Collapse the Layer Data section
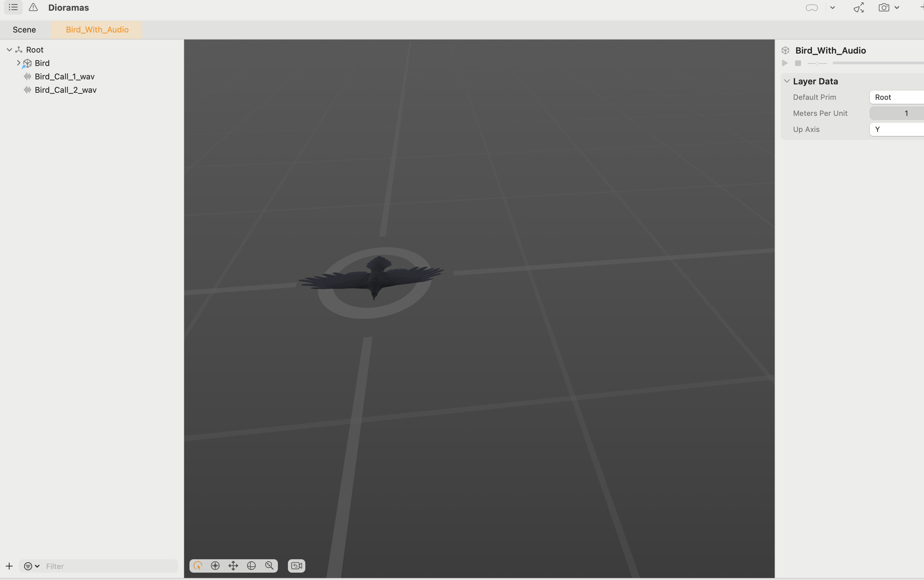 [787, 81]
